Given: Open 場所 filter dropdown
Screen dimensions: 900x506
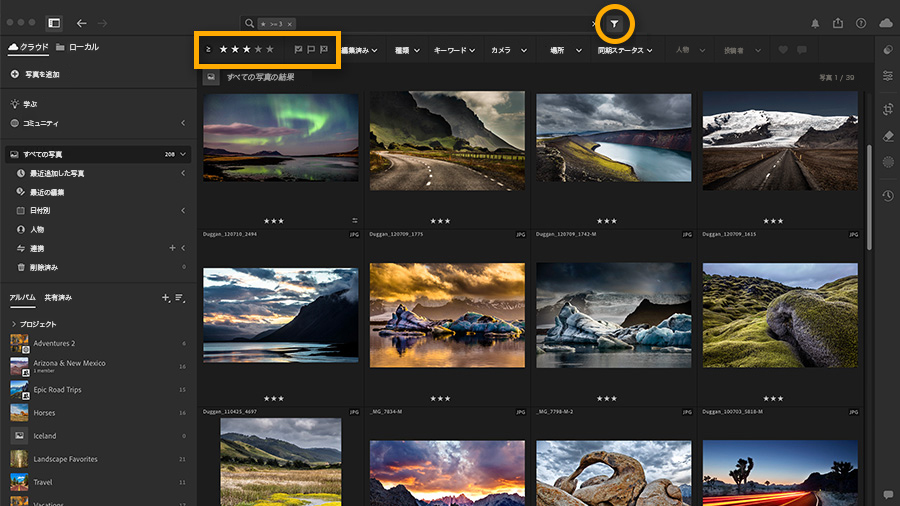Looking at the screenshot, I should click(x=565, y=50).
